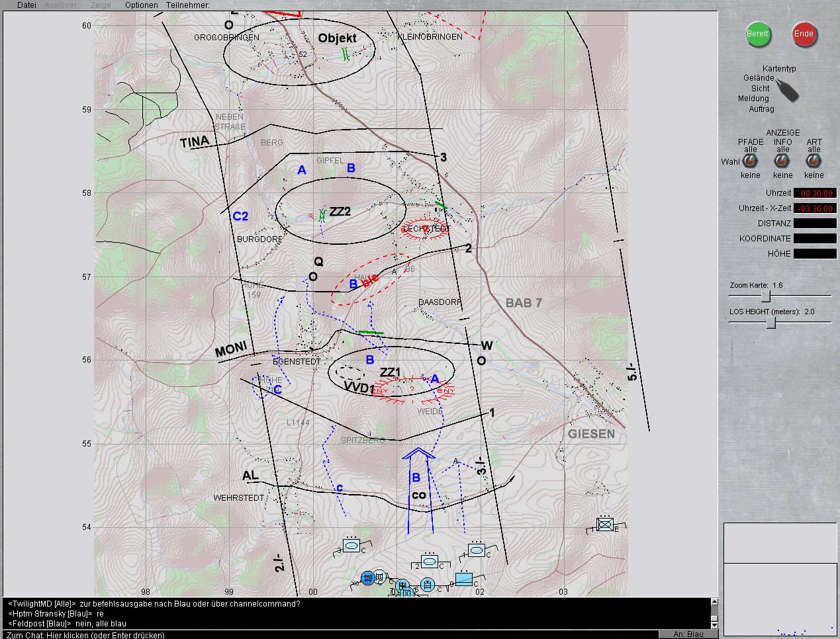Select the dark blue circular unit icon
Image resolution: width=840 pixels, height=639 pixels.
point(368,578)
